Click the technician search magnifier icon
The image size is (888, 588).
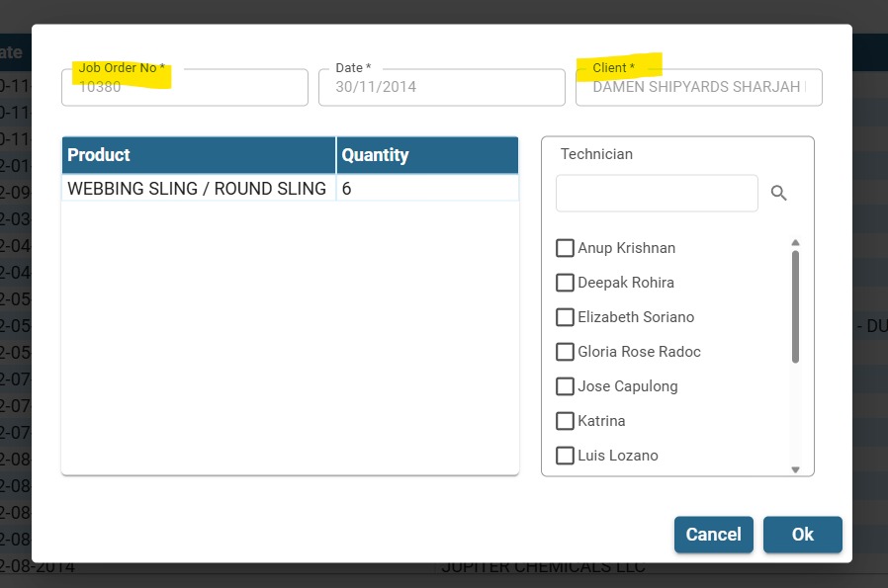(x=778, y=194)
